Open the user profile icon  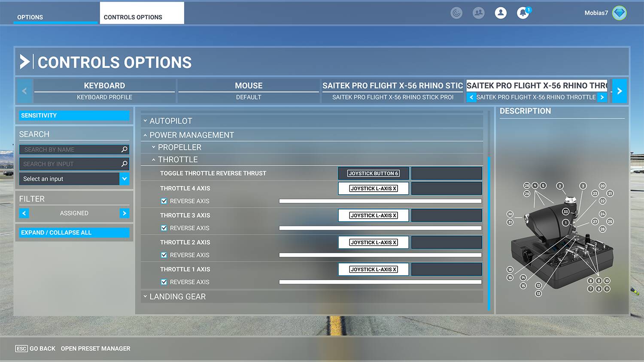501,13
